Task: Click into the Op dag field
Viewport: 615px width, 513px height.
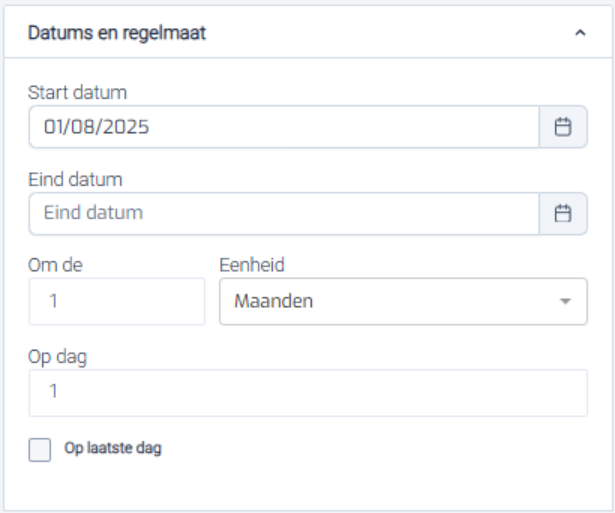Action: coord(308,393)
